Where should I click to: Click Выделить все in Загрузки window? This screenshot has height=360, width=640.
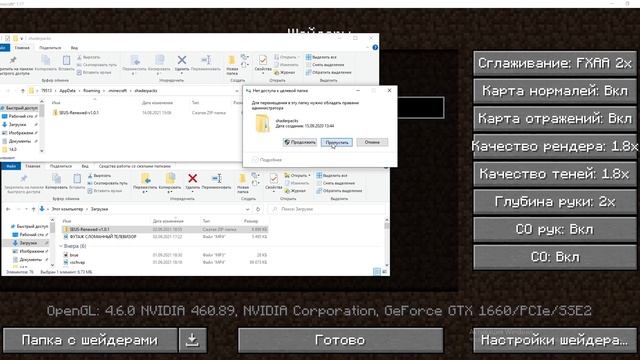(332, 176)
